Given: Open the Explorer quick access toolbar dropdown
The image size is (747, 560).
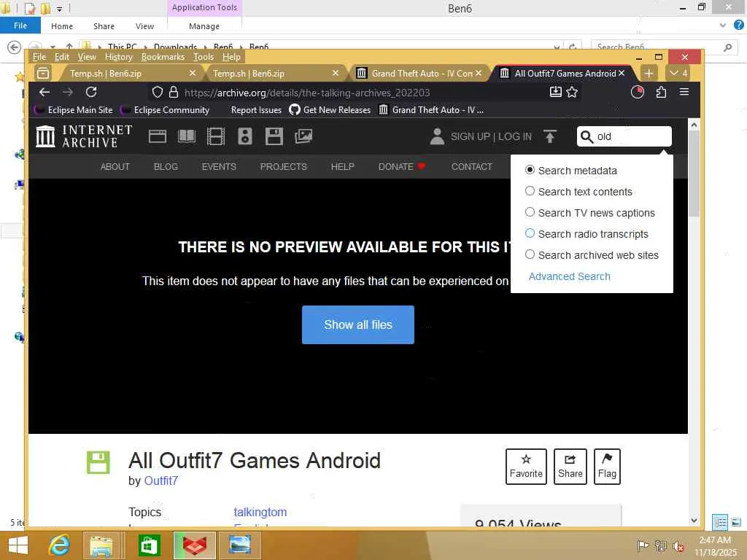Looking at the screenshot, I should point(59,9).
